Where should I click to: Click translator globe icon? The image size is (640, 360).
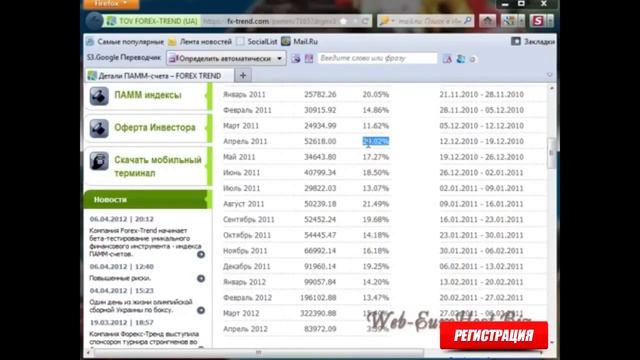(x=460, y=59)
